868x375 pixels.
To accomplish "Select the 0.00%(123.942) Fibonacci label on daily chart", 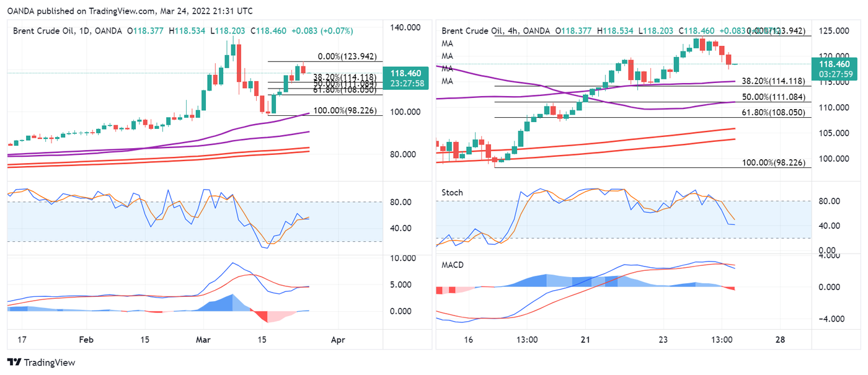I will [x=347, y=56].
